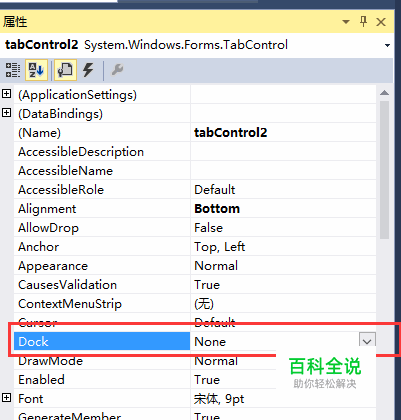Select the ContextMenuStrip property label

click(x=70, y=304)
